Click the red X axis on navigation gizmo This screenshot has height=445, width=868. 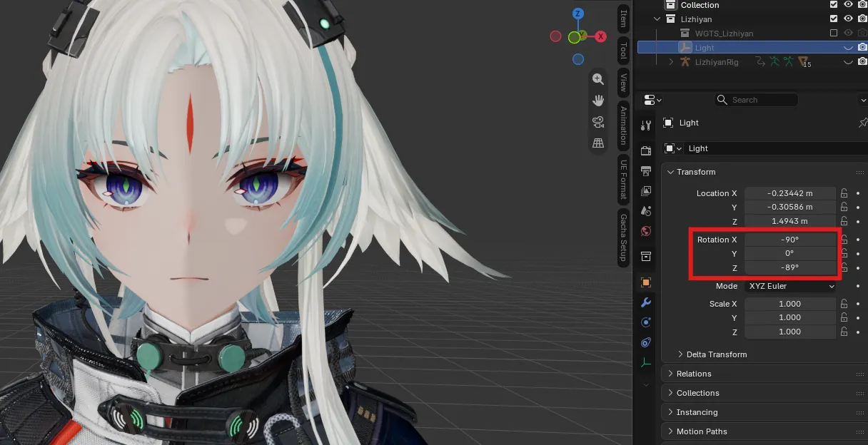[601, 36]
